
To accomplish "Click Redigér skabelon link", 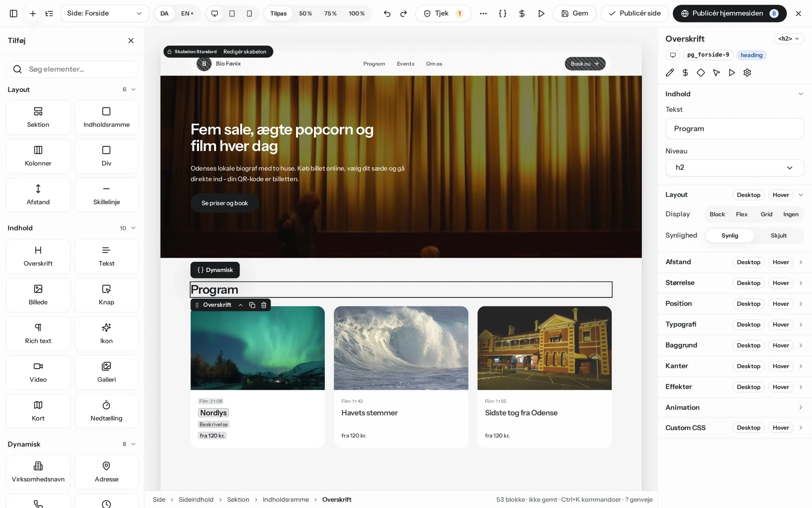I will pos(245,51).
